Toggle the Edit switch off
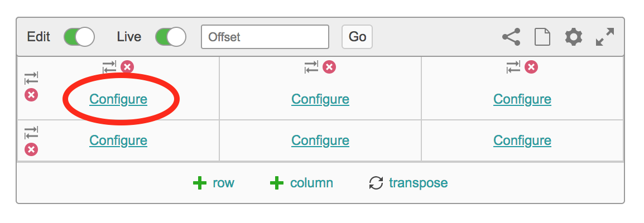Screen dimensions: 644x223 [x=79, y=37]
